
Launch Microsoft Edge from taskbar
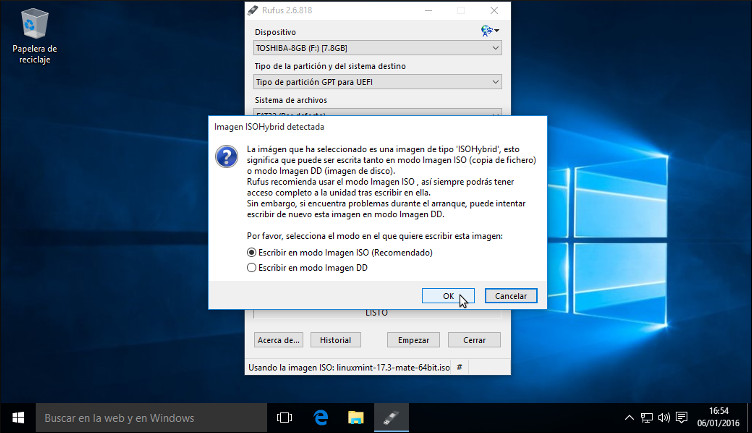tap(320, 418)
